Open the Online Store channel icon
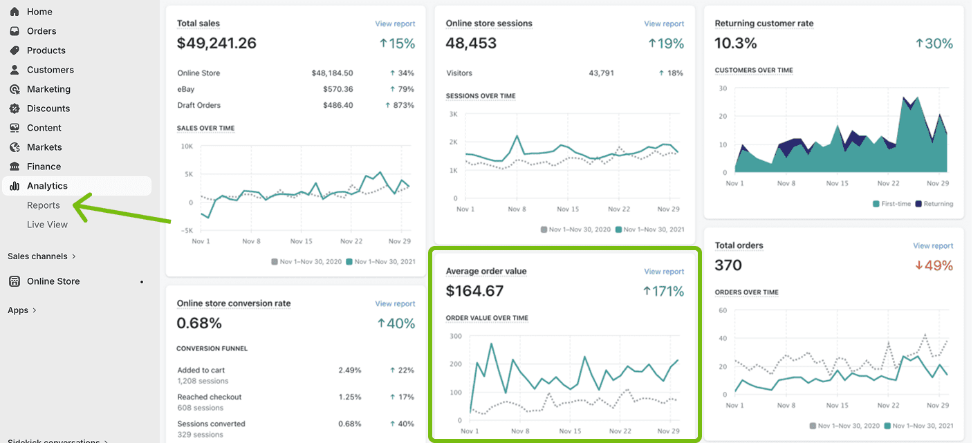The height and width of the screenshot is (443, 980). tap(15, 281)
